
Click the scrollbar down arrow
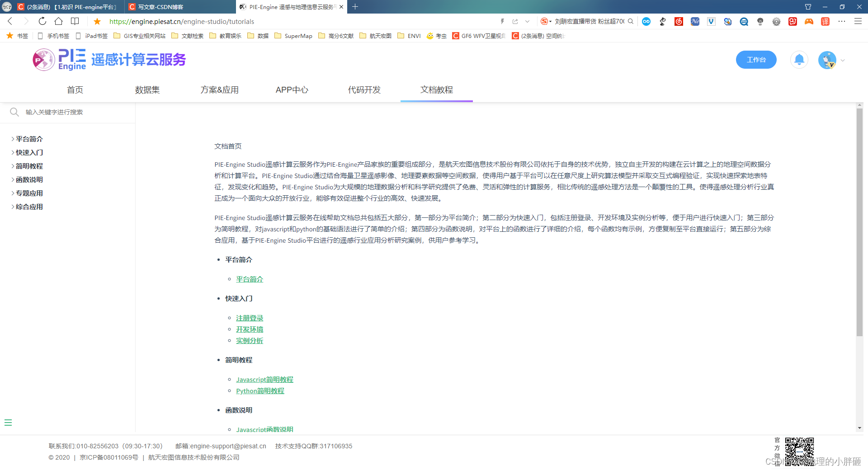coord(859,428)
